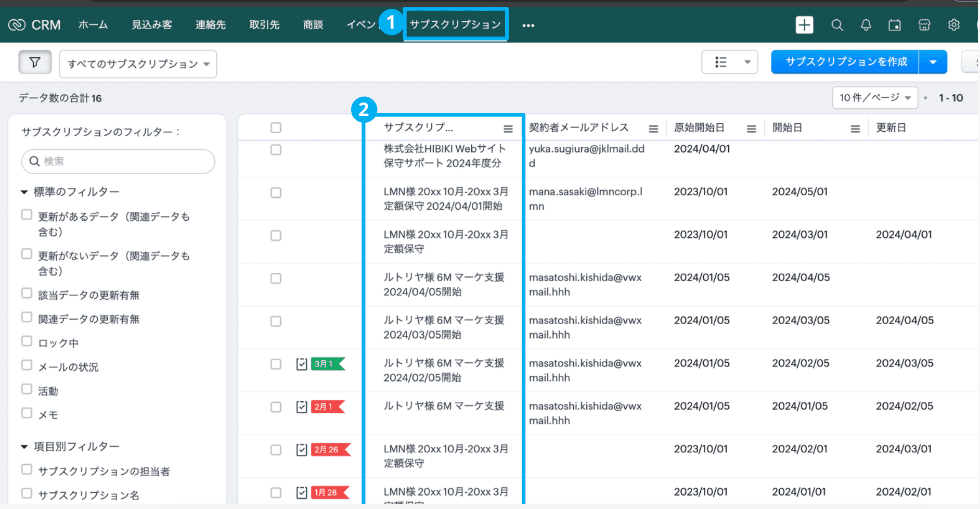Image resolution: width=980 pixels, height=509 pixels.
Task: Click 更新日 column header
Action: pyautogui.click(x=891, y=128)
